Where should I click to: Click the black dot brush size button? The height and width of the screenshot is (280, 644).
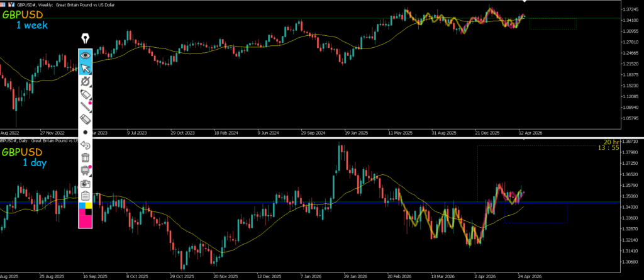[85, 133]
